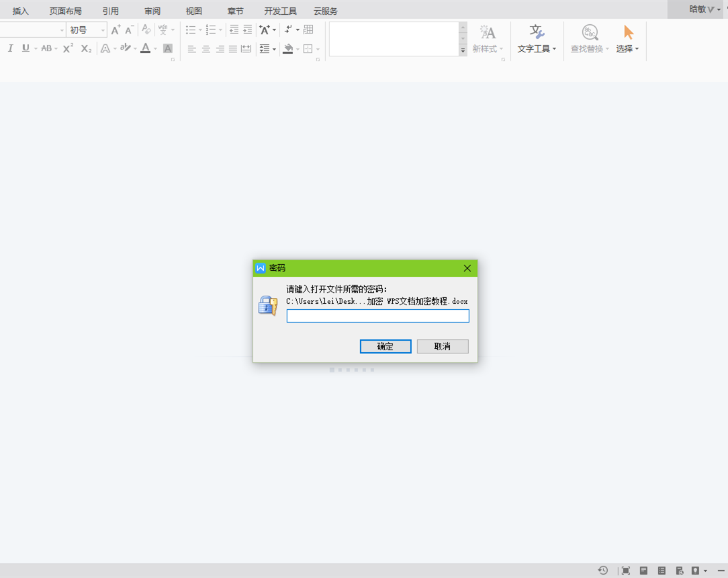This screenshot has width=728, height=578.
Task: Switch to outline view icon
Action: click(x=662, y=571)
